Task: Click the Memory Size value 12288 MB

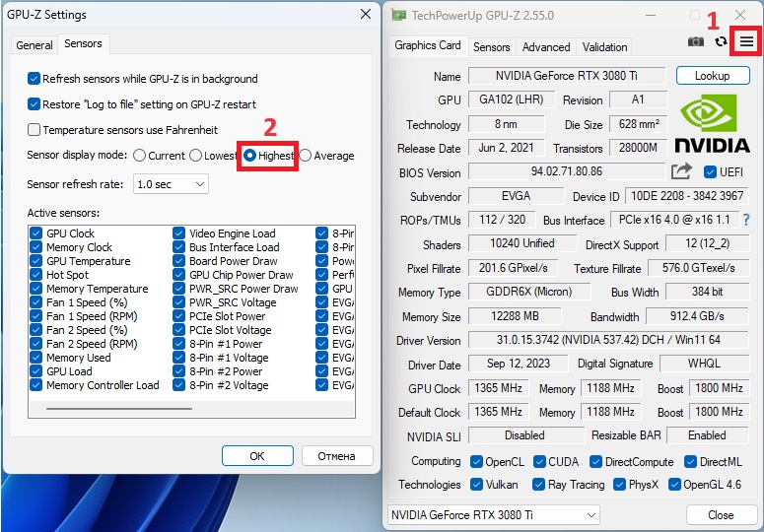Action: (x=515, y=316)
